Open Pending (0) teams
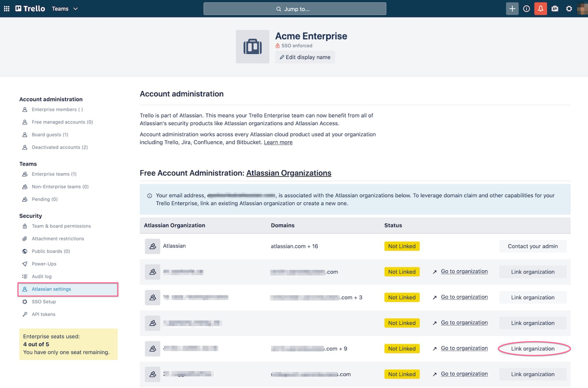The image size is (588, 388). tap(45, 199)
